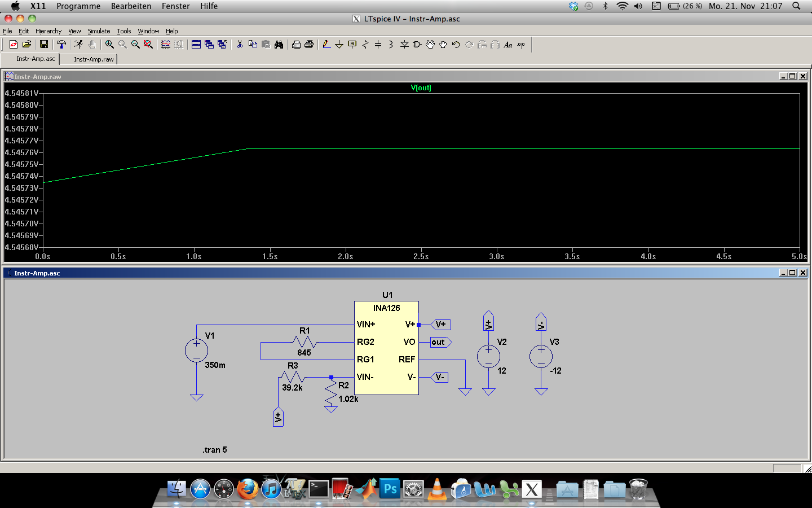Select the INA126 component U1
Screen dimensions: 812x508
coord(386,348)
